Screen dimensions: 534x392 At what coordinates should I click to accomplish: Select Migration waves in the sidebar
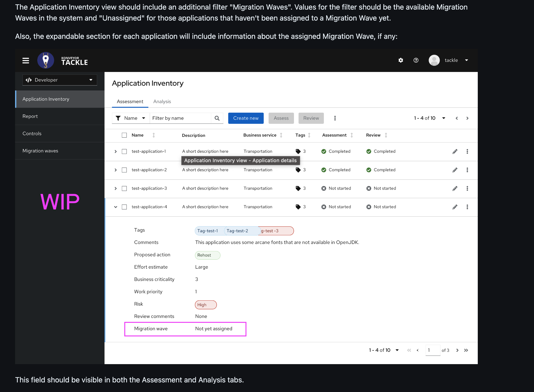point(40,151)
